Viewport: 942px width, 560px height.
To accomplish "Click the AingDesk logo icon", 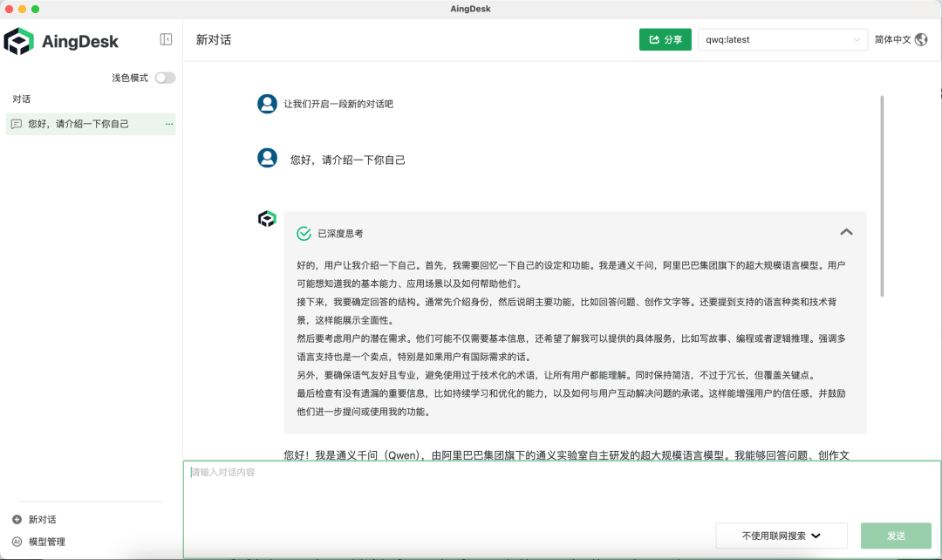I will coord(18,42).
